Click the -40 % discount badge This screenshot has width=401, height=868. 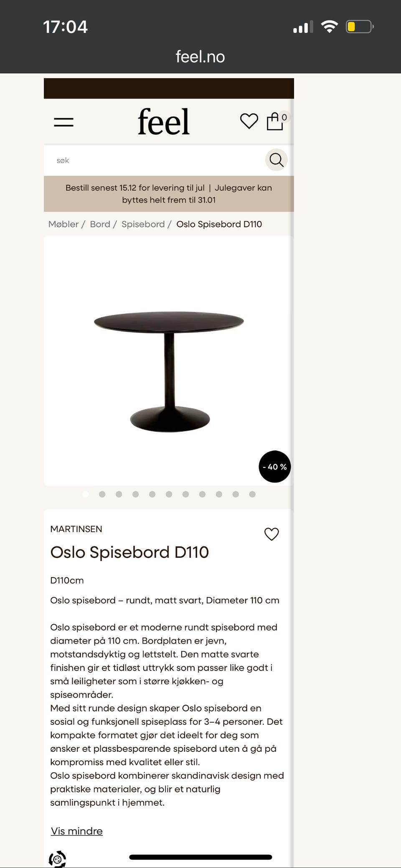click(274, 467)
